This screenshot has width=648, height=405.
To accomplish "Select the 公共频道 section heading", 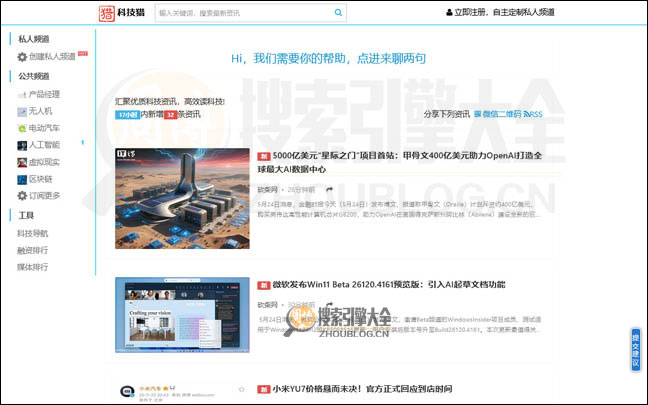I will click(x=33, y=76).
